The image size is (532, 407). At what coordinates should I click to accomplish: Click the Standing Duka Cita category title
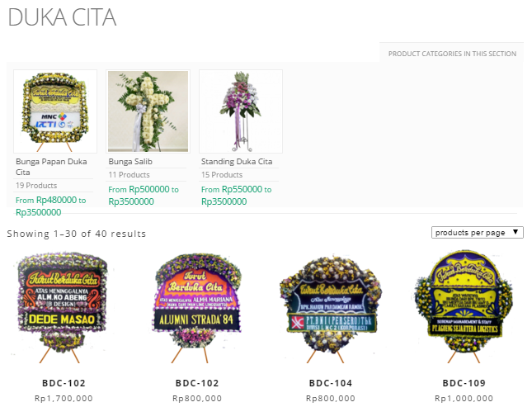237,162
